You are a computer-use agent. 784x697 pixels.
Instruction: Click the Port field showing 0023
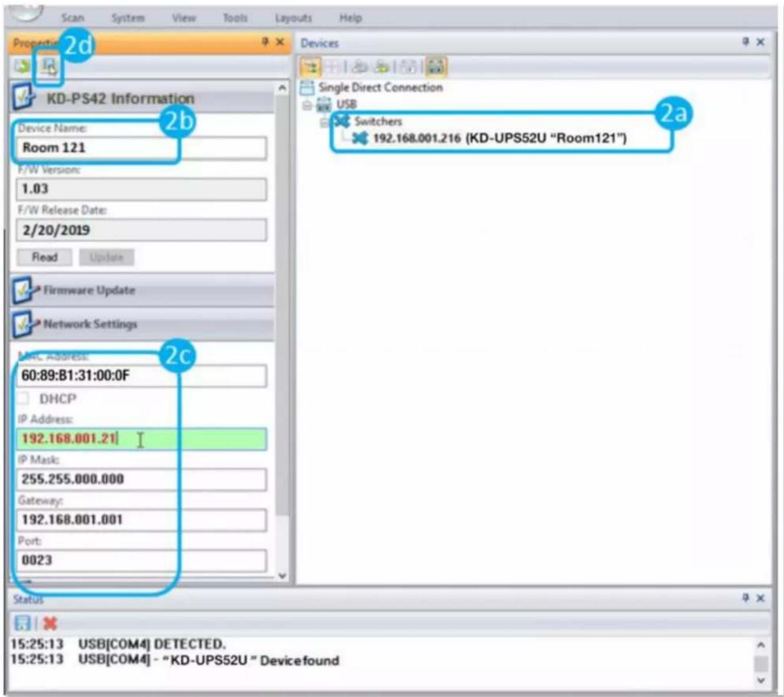(x=141, y=560)
